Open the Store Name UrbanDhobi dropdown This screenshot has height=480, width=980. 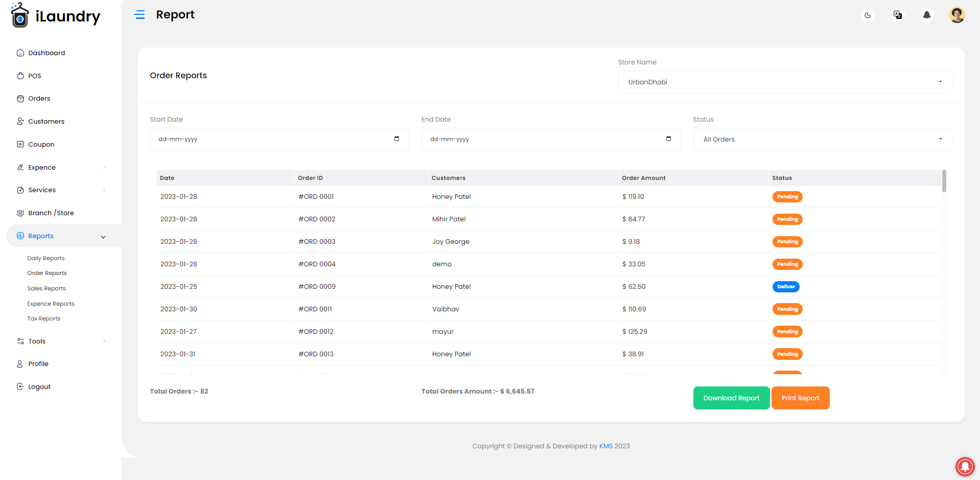[785, 82]
